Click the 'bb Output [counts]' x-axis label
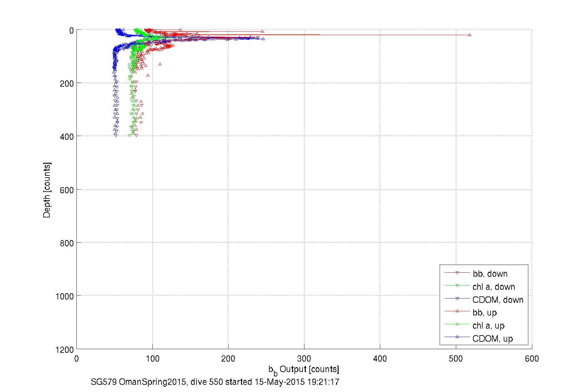Image resolution: width=588 pixels, height=392 pixels. [x=304, y=370]
